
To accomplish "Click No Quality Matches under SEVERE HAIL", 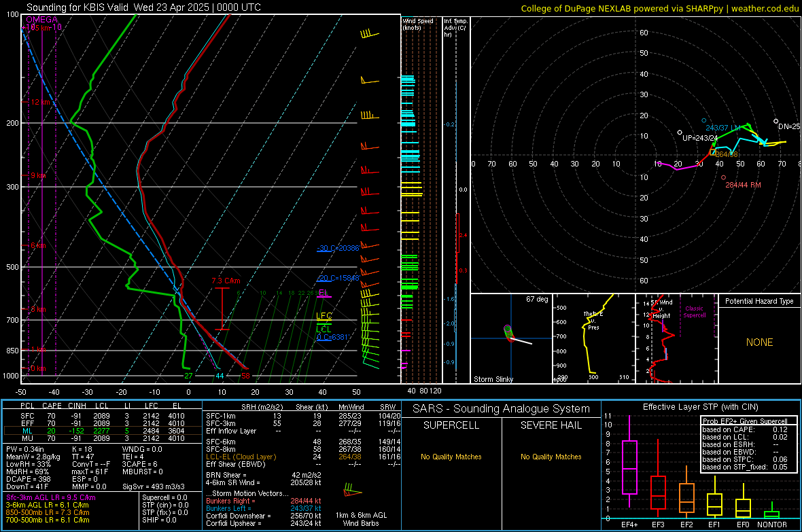I will [x=551, y=457].
